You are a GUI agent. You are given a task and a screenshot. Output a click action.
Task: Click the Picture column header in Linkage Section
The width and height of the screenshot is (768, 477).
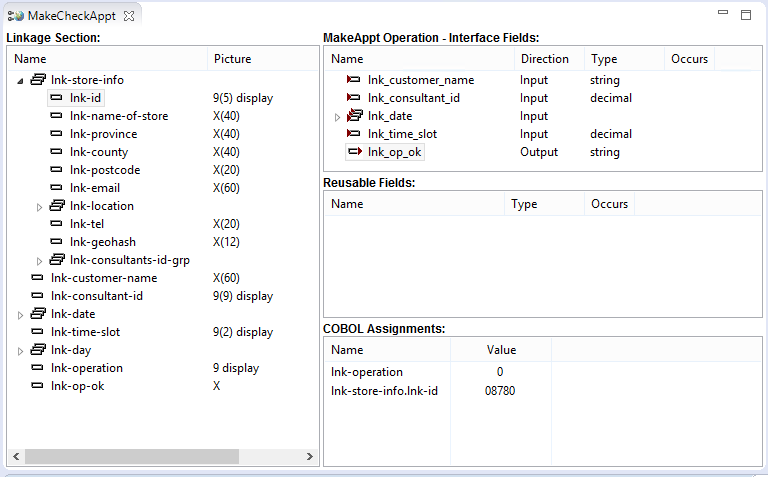coord(233,59)
